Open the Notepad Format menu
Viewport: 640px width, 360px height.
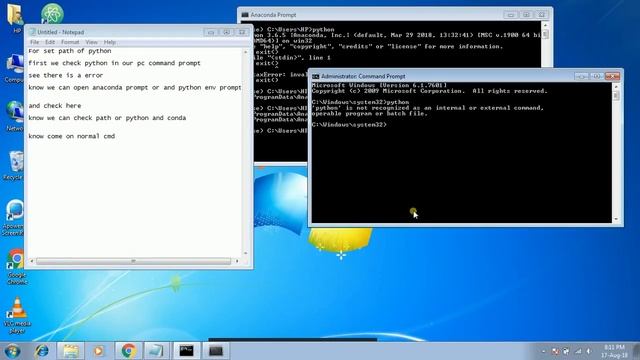point(70,42)
